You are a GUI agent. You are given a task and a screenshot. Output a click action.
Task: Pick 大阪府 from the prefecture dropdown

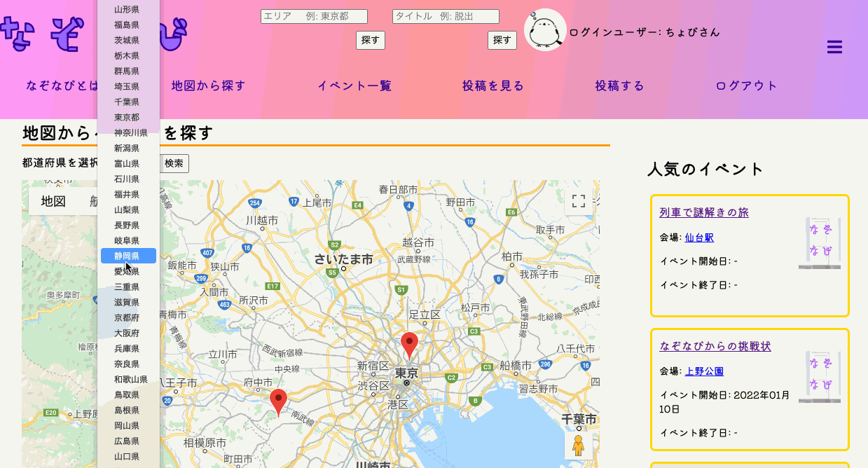coord(127,333)
